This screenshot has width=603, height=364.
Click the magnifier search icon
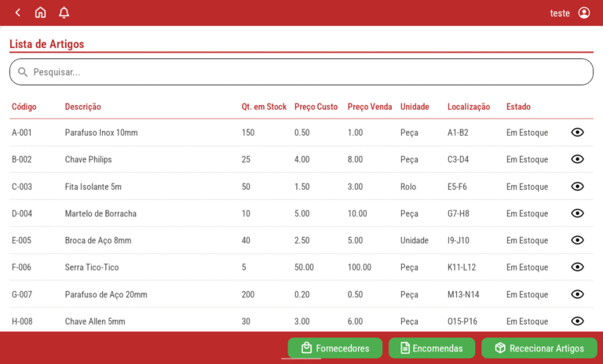tap(23, 72)
